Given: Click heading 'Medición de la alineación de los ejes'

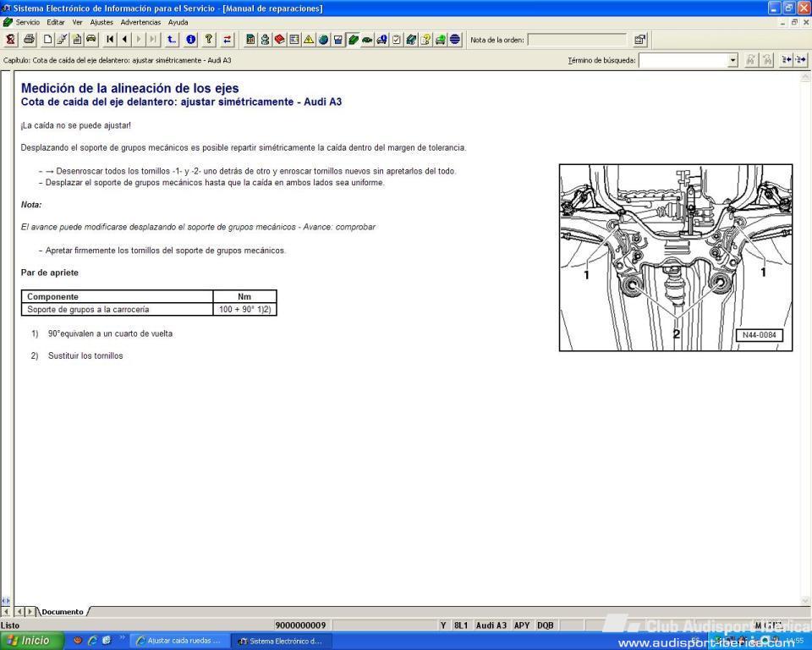Looking at the screenshot, I should [x=130, y=88].
